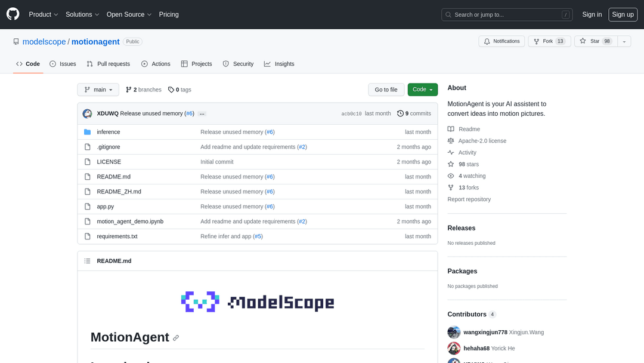Open the requirements.txt file link
Image resolution: width=644 pixels, height=363 pixels.
point(117,236)
